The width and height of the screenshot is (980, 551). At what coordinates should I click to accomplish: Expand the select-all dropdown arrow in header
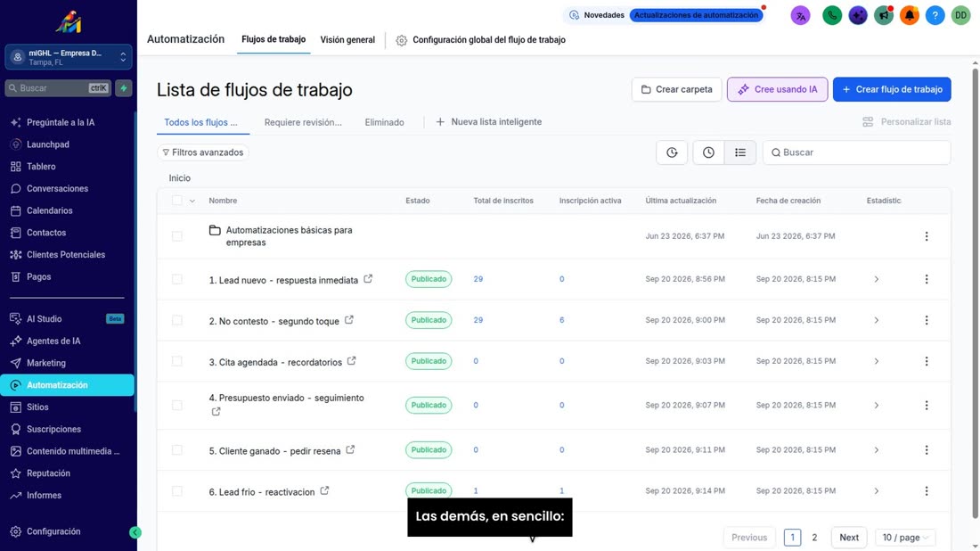coord(192,201)
